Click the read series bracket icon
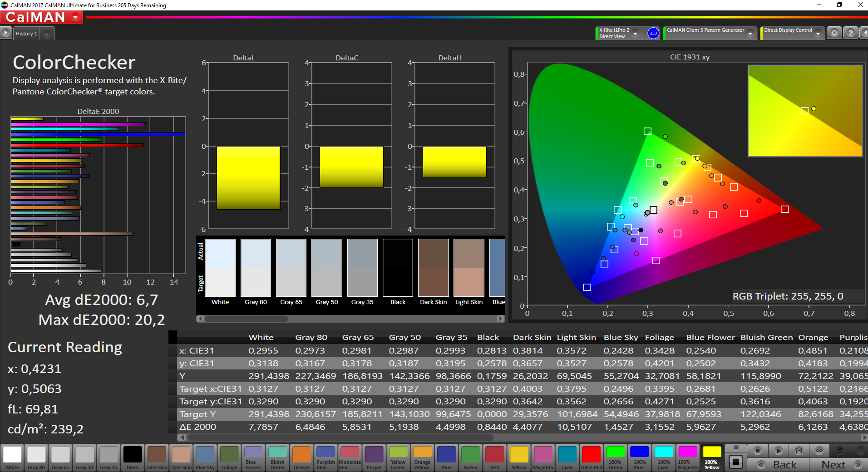868x472 pixels. pos(799,451)
